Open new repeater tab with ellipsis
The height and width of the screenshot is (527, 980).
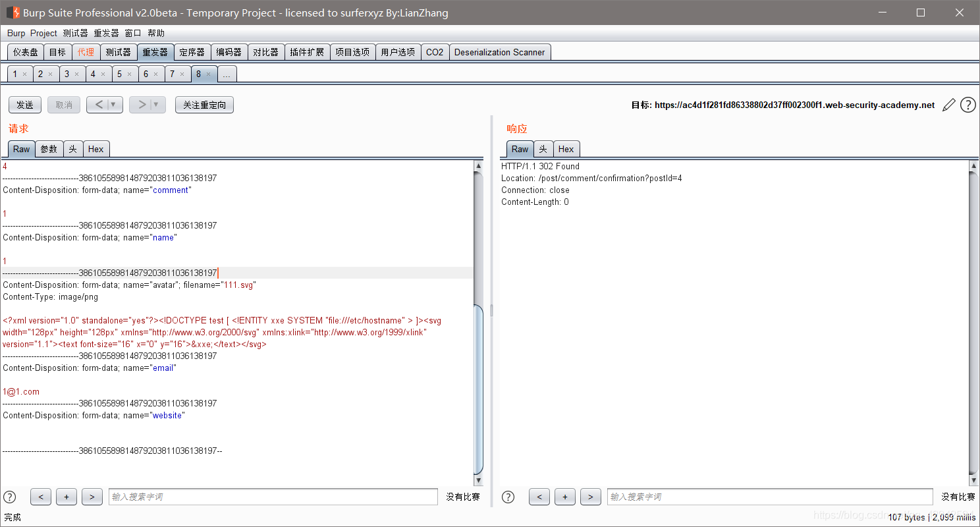[227, 74]
